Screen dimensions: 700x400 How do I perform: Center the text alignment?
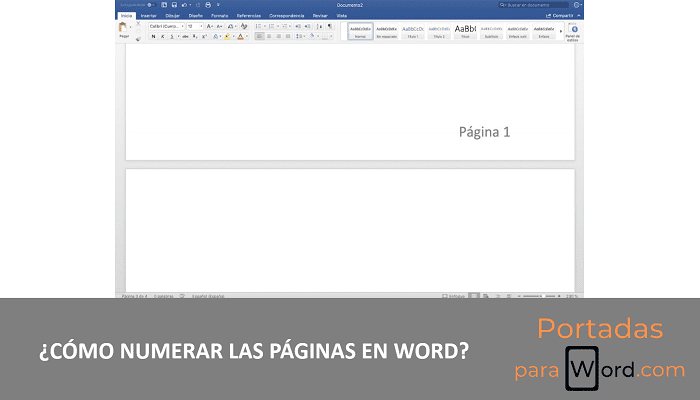[269, 36]
